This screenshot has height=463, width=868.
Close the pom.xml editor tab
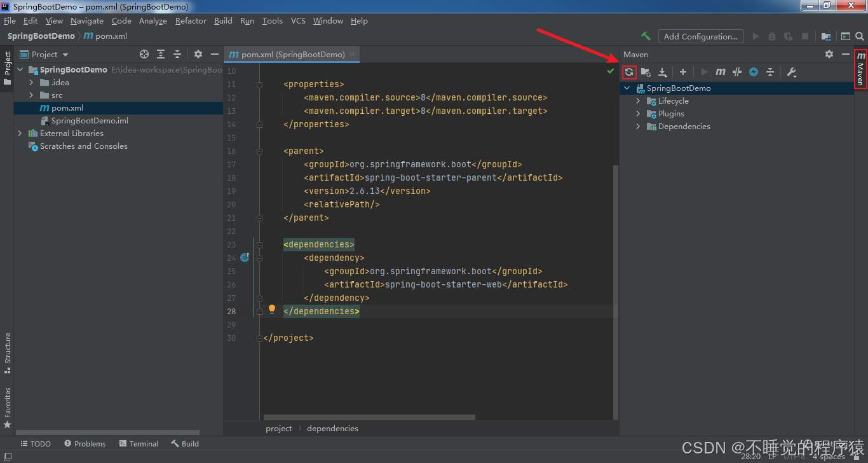pos(352,54)
